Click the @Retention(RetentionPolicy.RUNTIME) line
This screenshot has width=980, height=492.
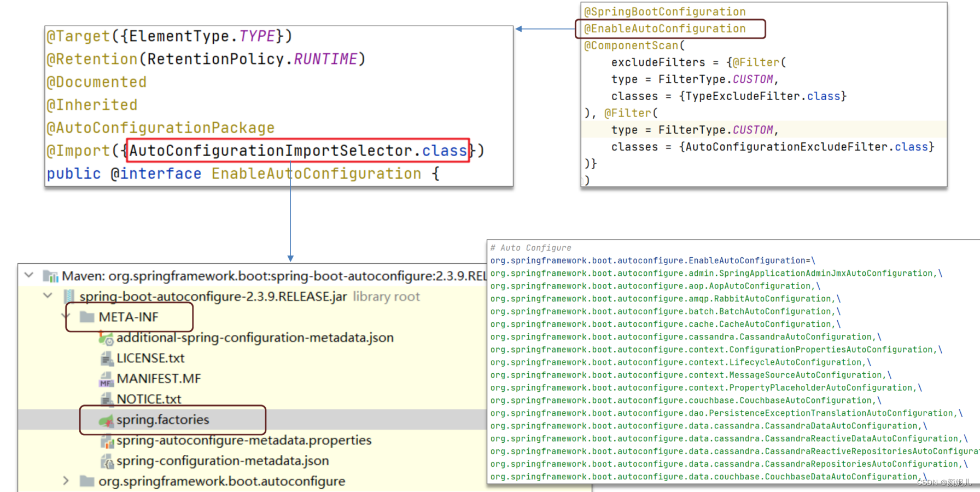click(x=206, y=59)
